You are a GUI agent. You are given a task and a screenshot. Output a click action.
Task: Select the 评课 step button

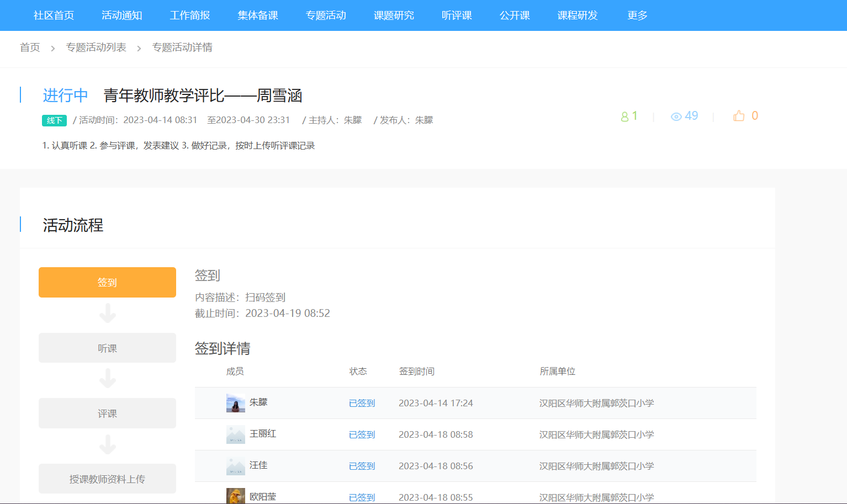pos(107,413)
